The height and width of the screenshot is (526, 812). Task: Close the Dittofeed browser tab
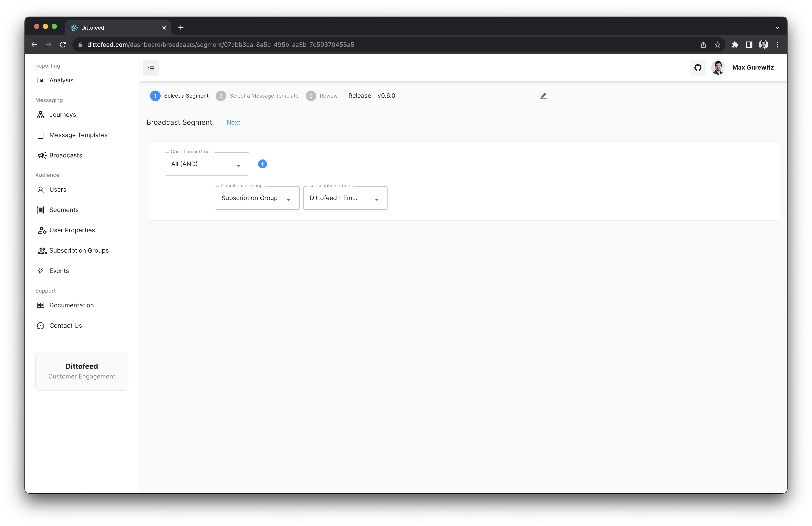[x=164, y=28]
